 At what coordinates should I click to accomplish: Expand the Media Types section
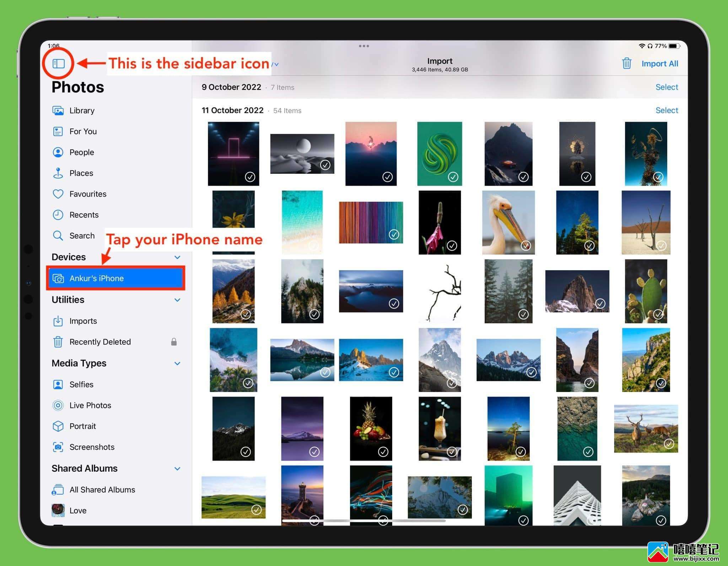coord(177,363)
